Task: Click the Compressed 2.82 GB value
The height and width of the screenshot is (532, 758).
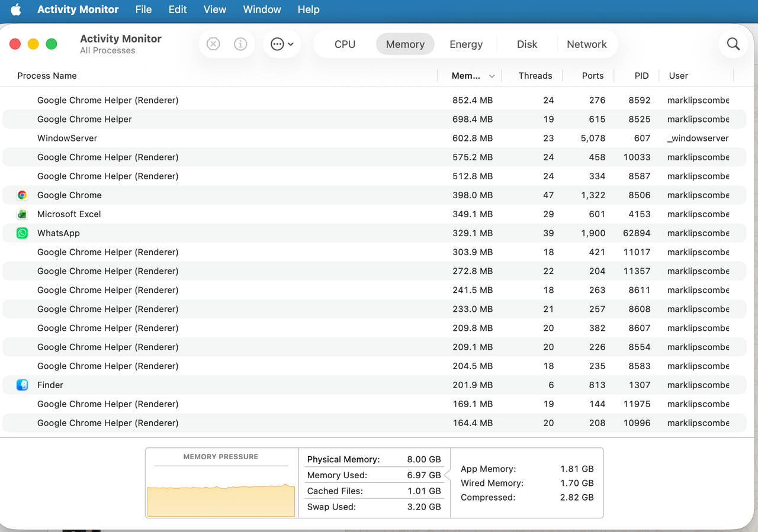Action: pyautogui.click(x=577, y=498)
